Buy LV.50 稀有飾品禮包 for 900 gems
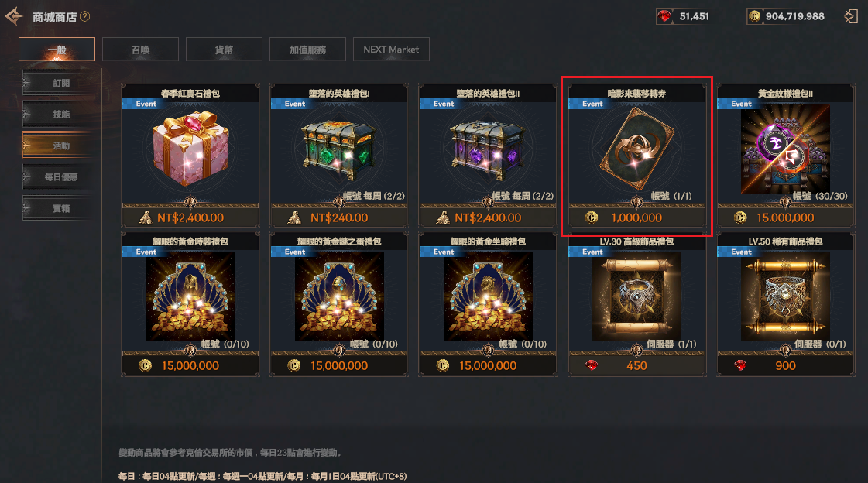This screenshot has width=868, height=483. pyautogui.click(x=785, y=365)
